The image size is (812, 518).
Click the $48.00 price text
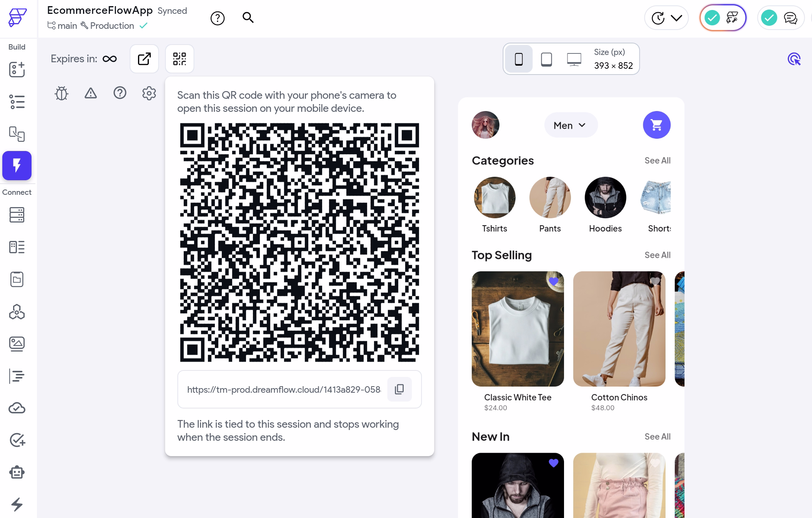603,408
